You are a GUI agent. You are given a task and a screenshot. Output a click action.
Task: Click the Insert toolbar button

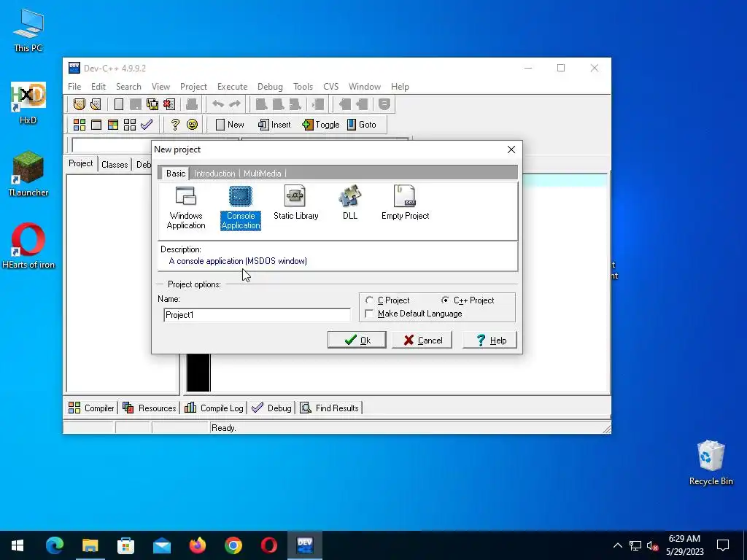point(274,125)
